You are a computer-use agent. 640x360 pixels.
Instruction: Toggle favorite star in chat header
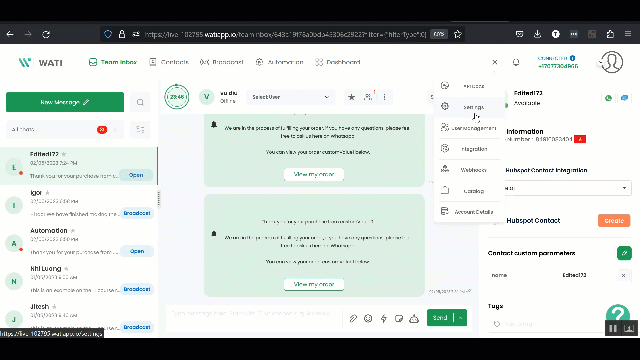click(x=351, y=97)
